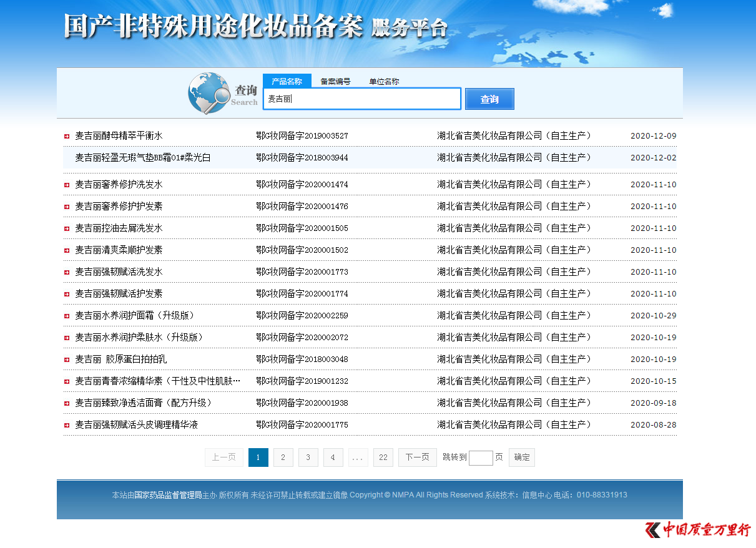The width and height of the screenshot is (756, 548).
Task: Open 麦吉丽青春浓缩精华素 product link
Action: 157,381
